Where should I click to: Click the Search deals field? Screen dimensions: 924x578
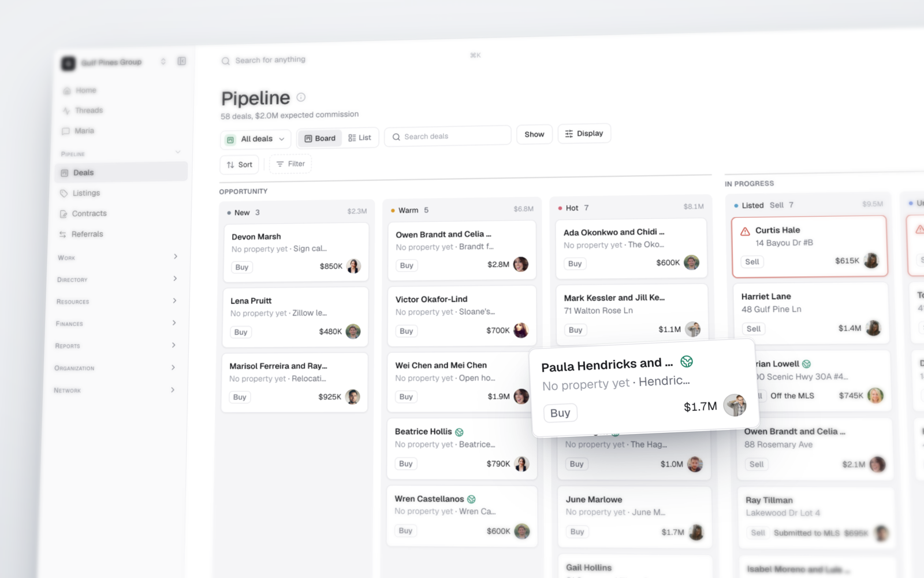[x=448, y=136]
